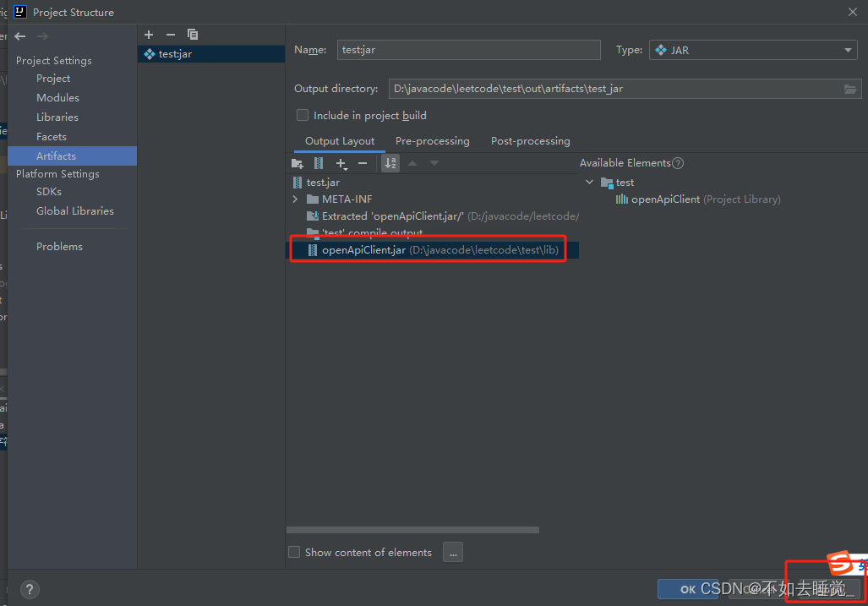Open Libraries settings section
The image size is (868, 606).
[57, 117]
